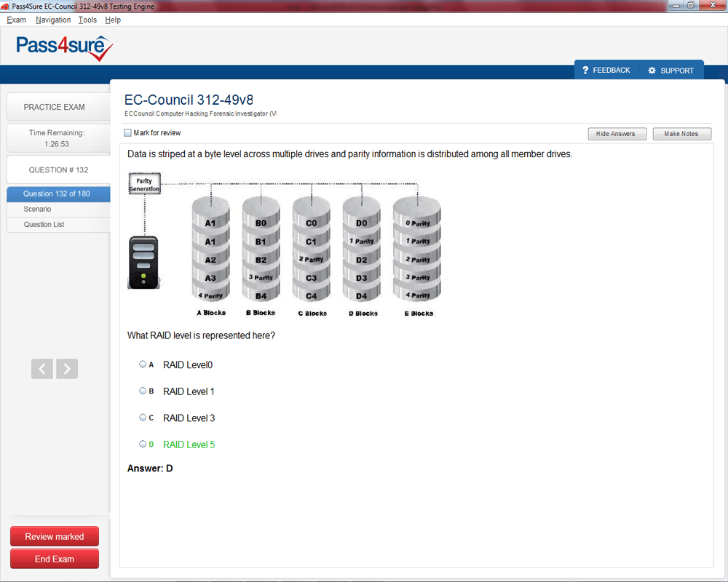Click the Hide Answers button
Image resolution: width=728 pixels, height=582 pixels.
click(x=616, y=134)
